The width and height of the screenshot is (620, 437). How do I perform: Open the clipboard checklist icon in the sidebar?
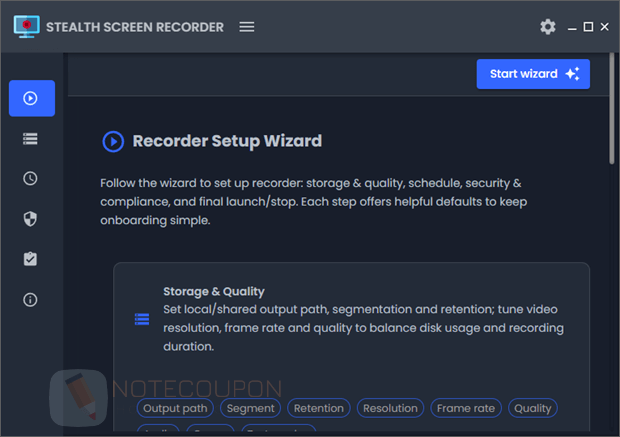pos(30,259)
